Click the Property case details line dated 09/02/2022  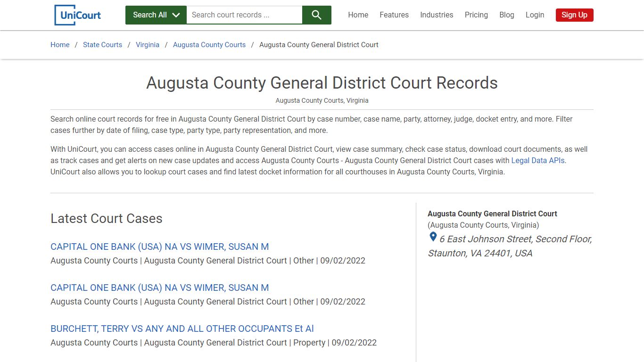(x=214, y=343)
